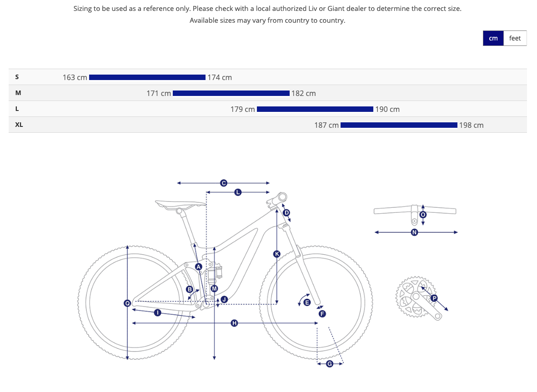
Task: Select the A seat tube marker
Action: 198,266
